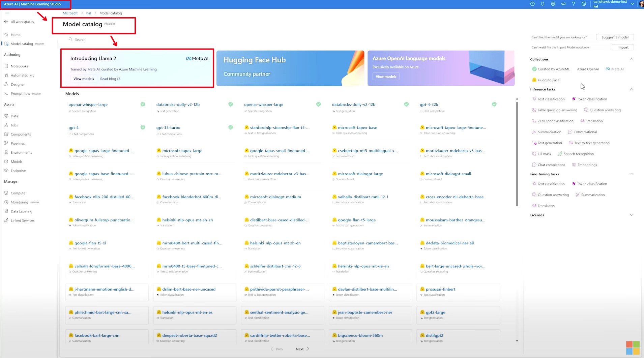The image size is (644, 358).
Task: Go to the Next page of models
Action: tap(302, 349)
